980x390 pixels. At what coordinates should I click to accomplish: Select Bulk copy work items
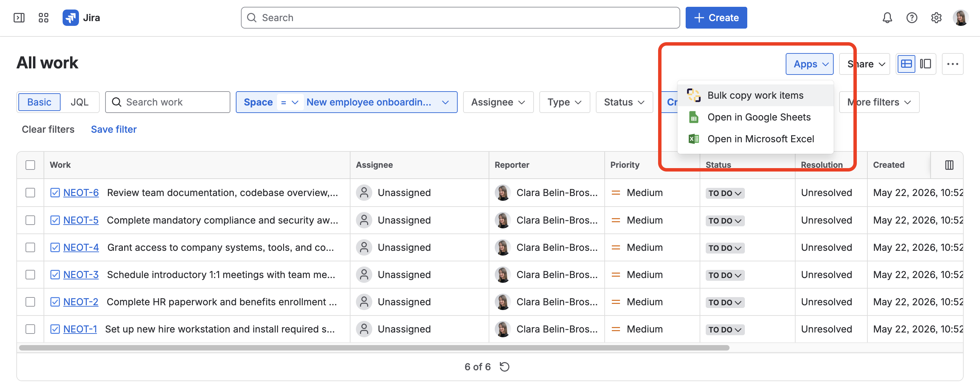click(755, 95)
